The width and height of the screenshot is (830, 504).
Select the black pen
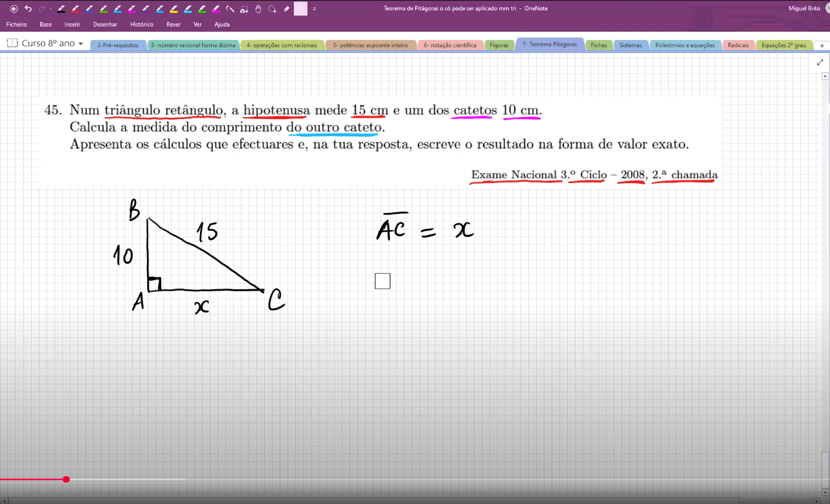pyautogui.click(x=62, y=9)
